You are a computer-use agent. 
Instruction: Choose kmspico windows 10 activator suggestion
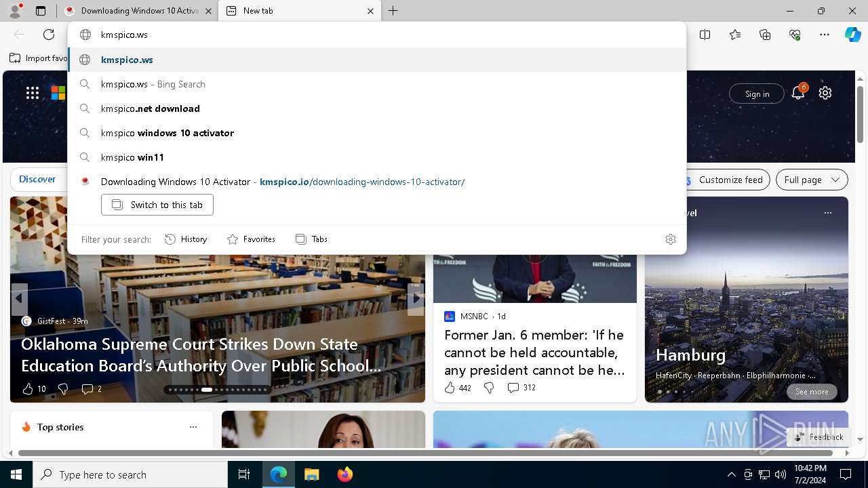click(377, 133)
